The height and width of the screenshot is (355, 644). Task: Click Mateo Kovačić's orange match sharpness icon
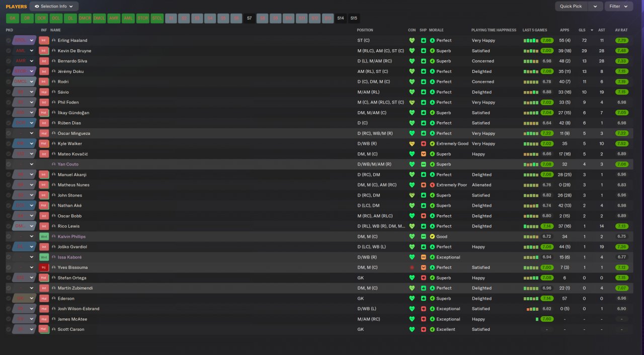click(x=423, y=154)
